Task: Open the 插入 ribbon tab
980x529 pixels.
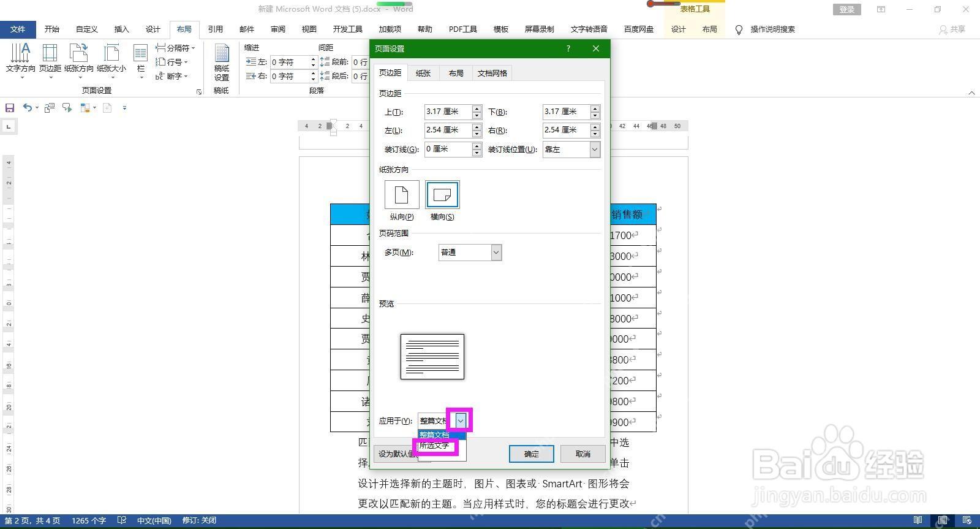Action: point(122,29)
